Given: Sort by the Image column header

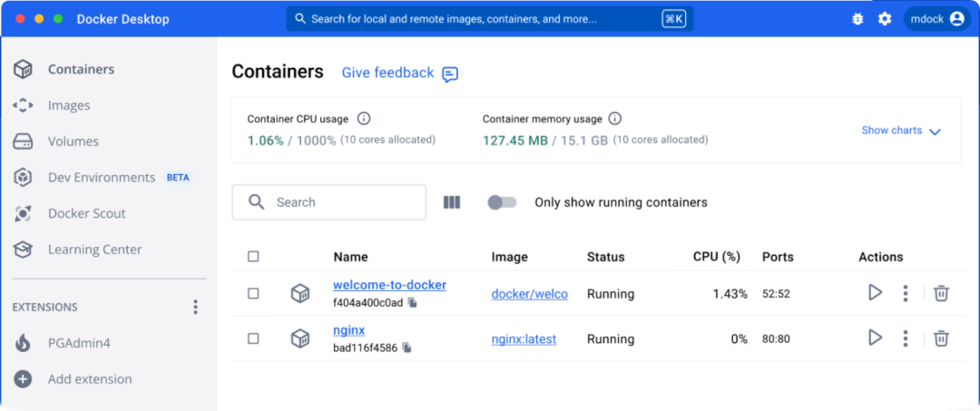Looking at the screenshot, I should coord(509,257).
